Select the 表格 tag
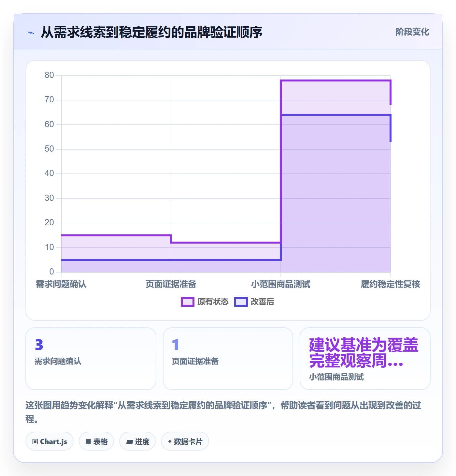Viewport: 456px width, 476px height. click(x=96, y=441)
